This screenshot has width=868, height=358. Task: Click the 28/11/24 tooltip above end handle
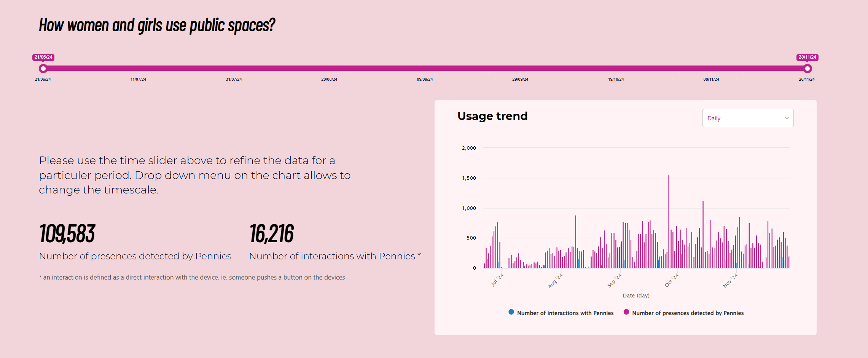tap(807, 57)
